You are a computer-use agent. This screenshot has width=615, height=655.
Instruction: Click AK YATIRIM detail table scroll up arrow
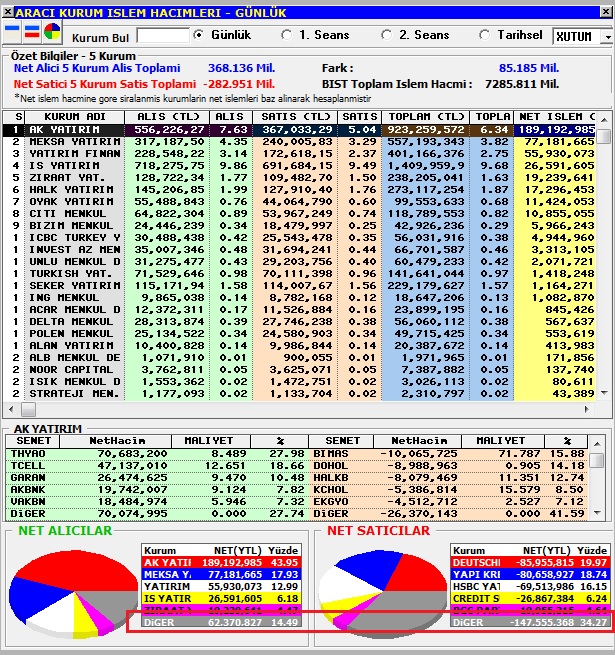tap(597, 444)
